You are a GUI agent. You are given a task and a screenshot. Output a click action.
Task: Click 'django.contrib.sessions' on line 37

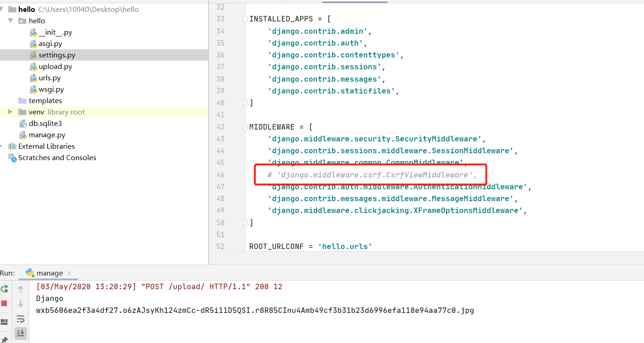coord(324,67)
